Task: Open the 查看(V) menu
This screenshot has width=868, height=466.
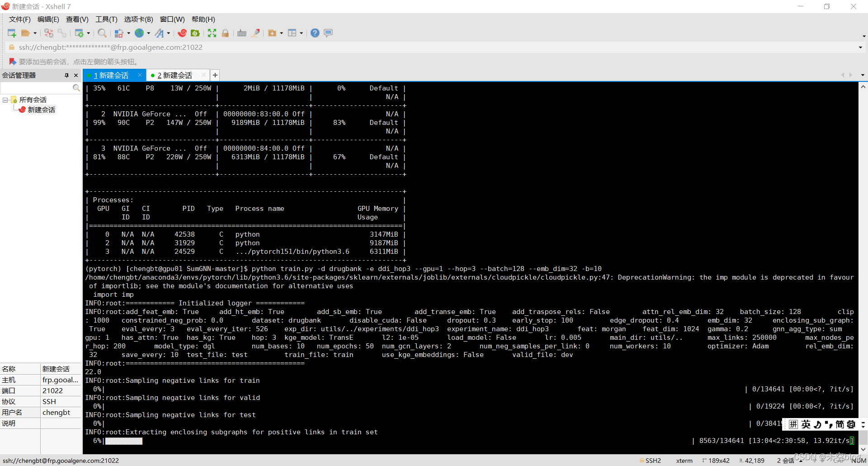Action: point(77,19)
